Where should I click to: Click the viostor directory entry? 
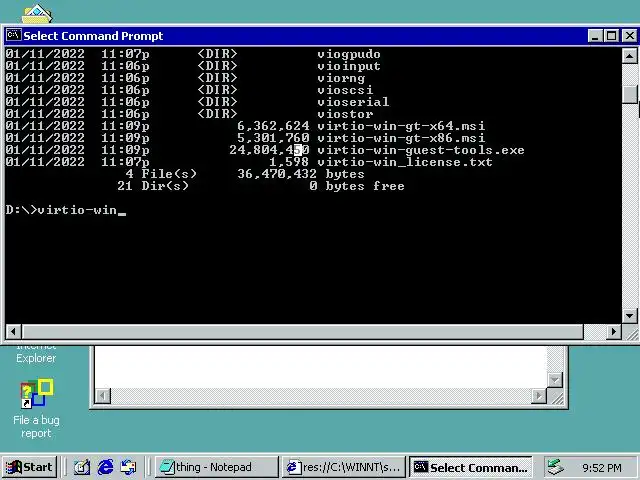click(x=345, y=114)
